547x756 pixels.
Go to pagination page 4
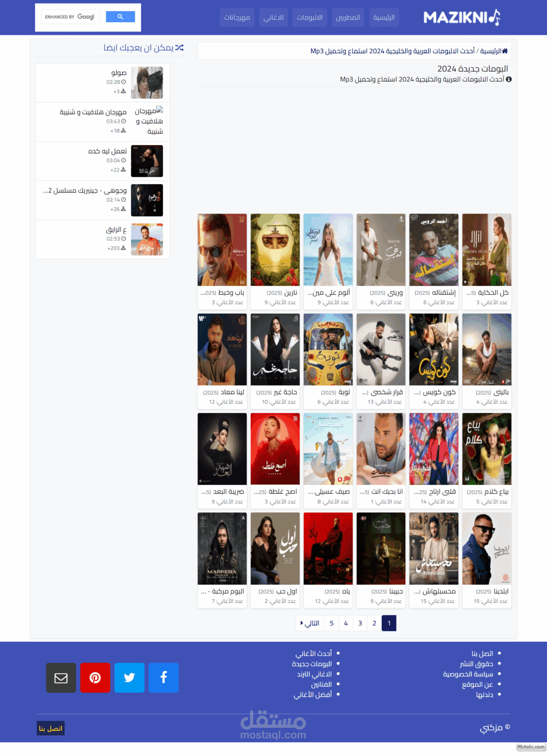click(346, 623)
